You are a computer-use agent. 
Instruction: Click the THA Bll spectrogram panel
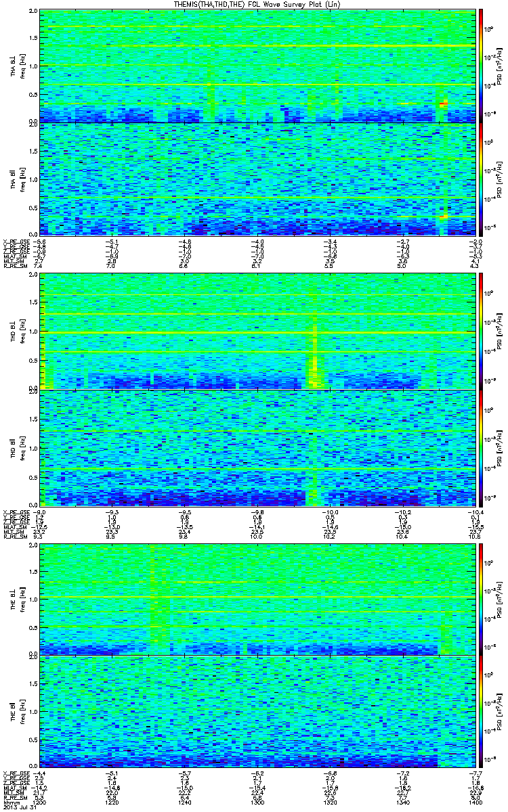pos(257,179)
